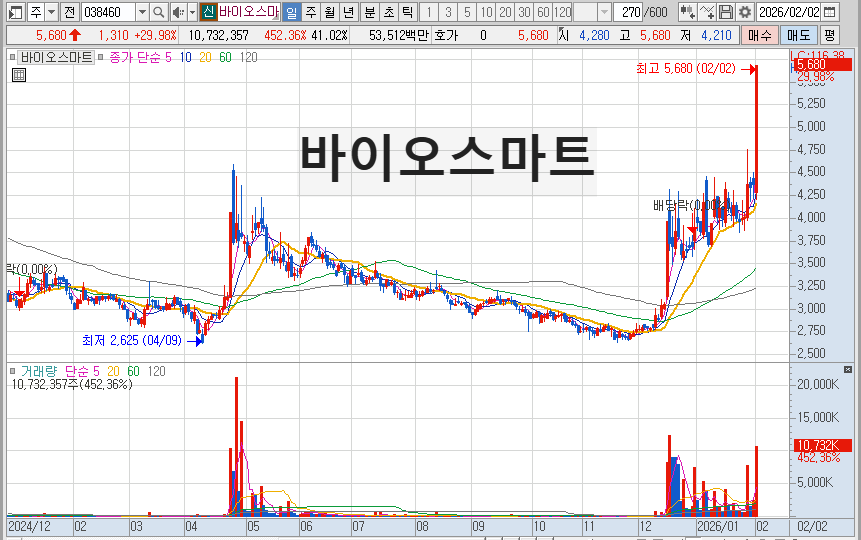Click the 전 toggle button
Screen dimensions: 861x540
click(x=69, y=12)
